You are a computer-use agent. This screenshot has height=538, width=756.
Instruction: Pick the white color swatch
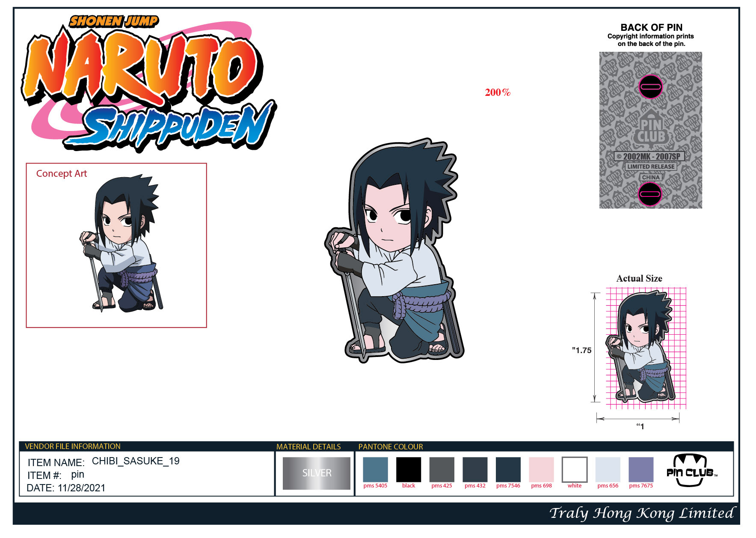(x=575, y=470)
